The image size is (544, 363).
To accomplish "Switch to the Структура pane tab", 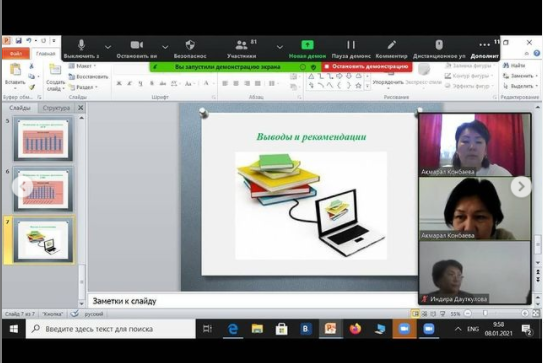I will pos(56,108).
